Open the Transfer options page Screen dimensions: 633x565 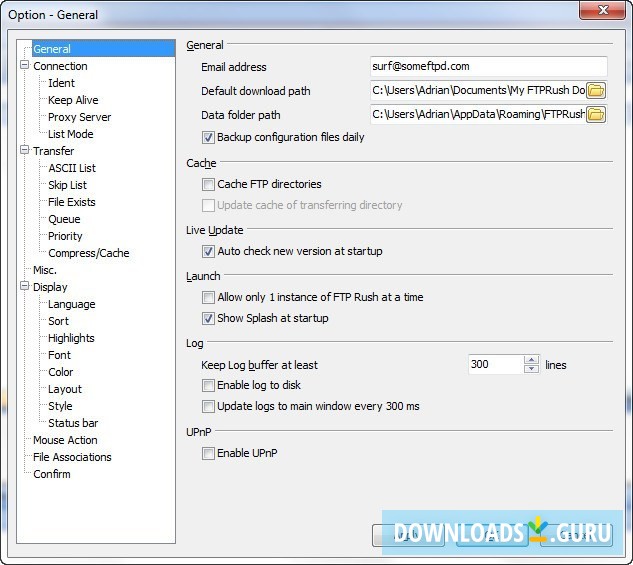click(54, 151)
